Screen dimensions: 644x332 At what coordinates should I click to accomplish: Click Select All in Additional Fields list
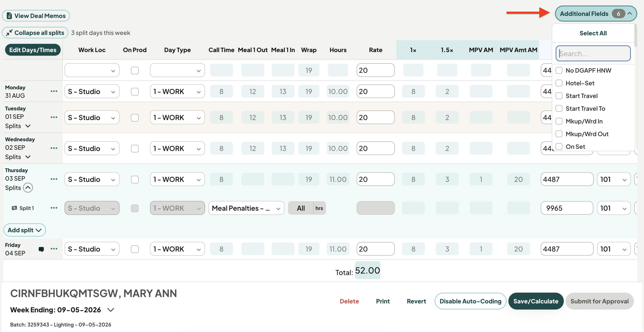(x=593, y=33)
